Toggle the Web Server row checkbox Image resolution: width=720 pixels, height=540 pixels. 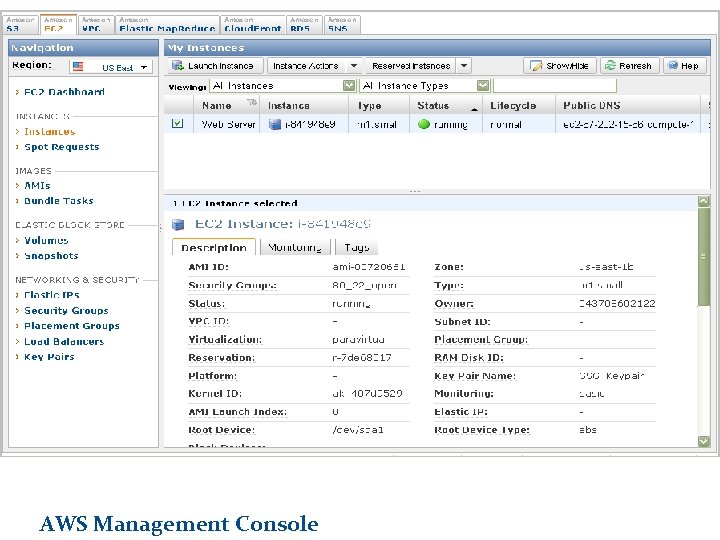pos(177,124)
